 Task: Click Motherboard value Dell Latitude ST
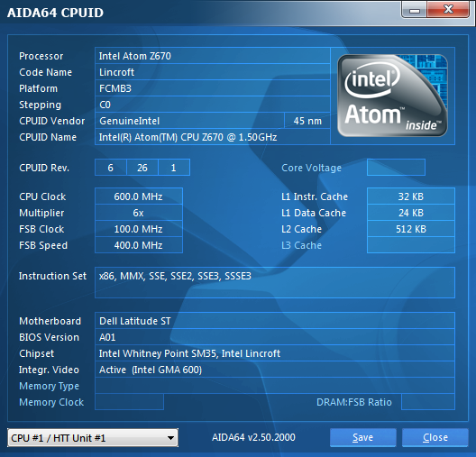click(x=275, y=321)
